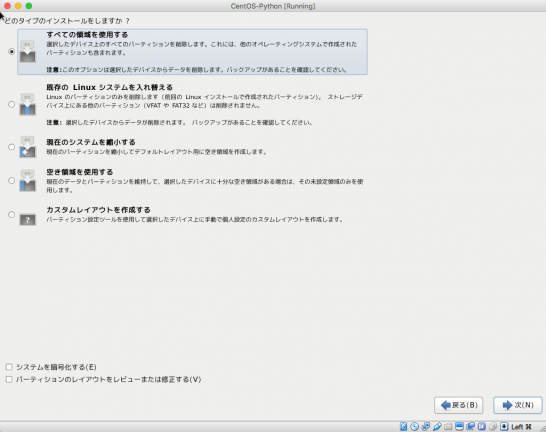
Task: Click the 空き領域を使用する heading
Action: (79, 172)
